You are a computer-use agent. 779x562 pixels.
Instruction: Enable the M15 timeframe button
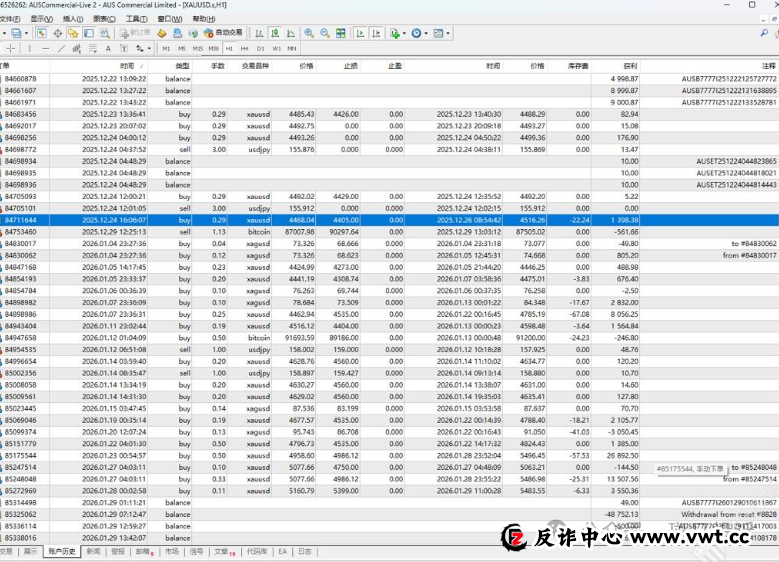[198, 48]
